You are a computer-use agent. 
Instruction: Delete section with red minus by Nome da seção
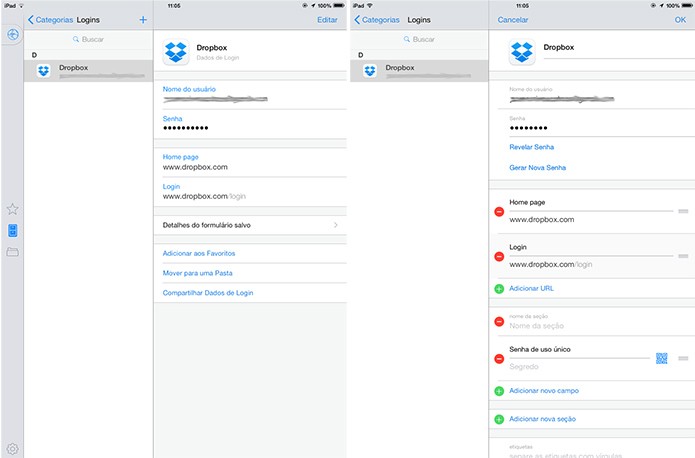pyautogui.click(x=499, y=321)
